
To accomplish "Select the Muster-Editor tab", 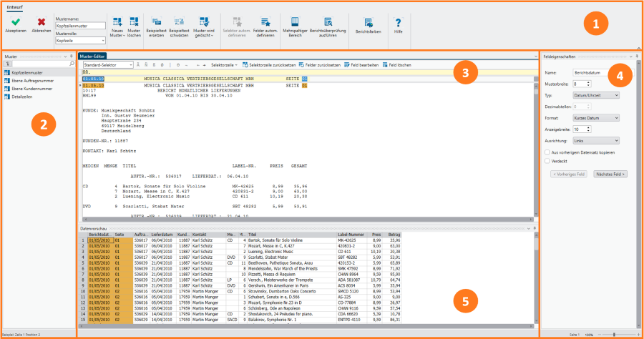I will [x=92, y=56].
